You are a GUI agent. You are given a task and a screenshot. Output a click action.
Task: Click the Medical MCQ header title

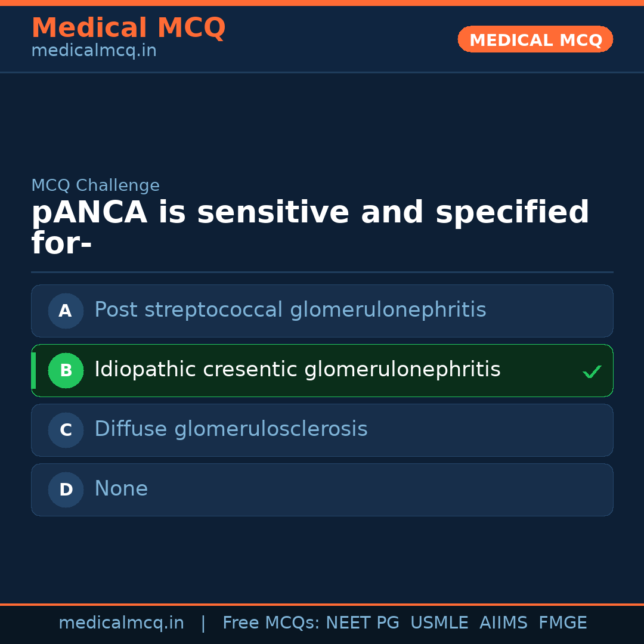(x=128, y=28)
